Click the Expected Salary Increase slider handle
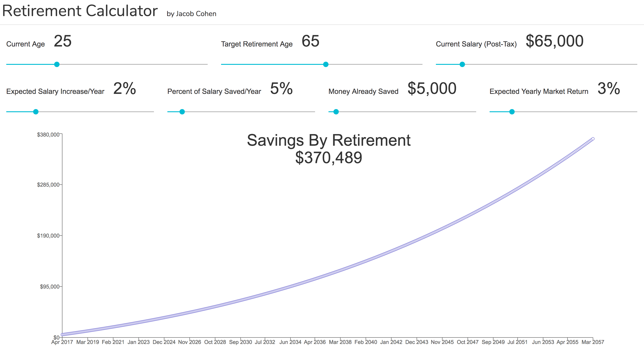The height and width of the screenshot is (350, 644). tap(36, 112)
